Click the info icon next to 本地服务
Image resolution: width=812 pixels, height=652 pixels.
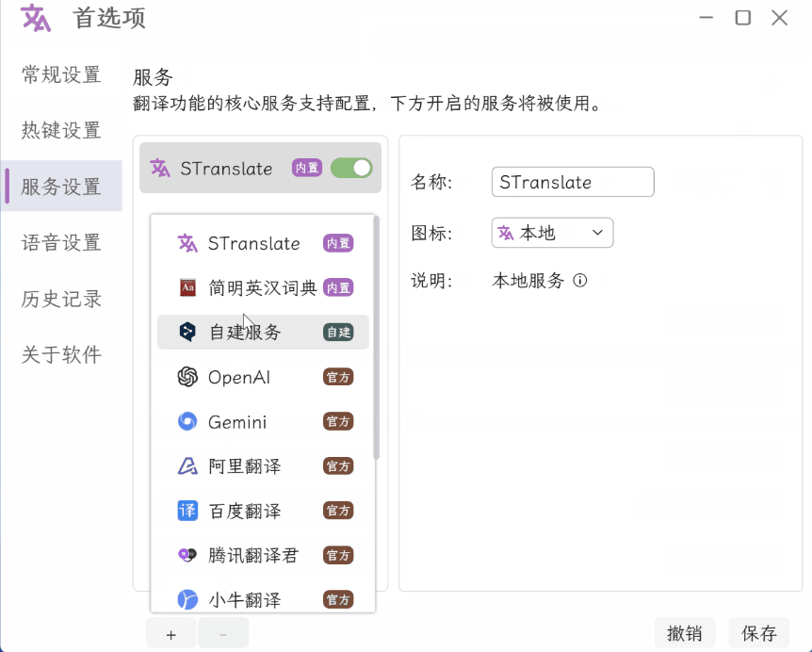click(x=580, y=280)
